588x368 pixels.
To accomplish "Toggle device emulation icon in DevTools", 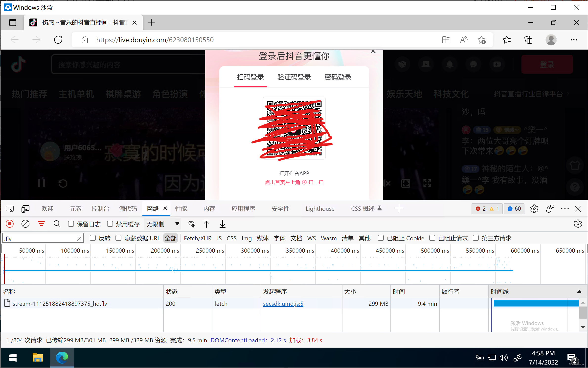I will click(x=25, y=209).
